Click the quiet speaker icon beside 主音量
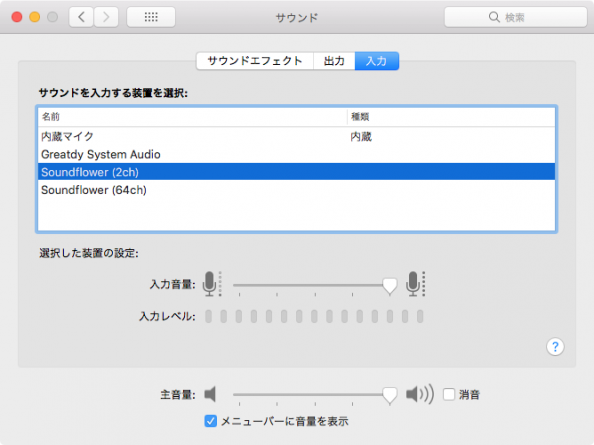 click(210, 394)
